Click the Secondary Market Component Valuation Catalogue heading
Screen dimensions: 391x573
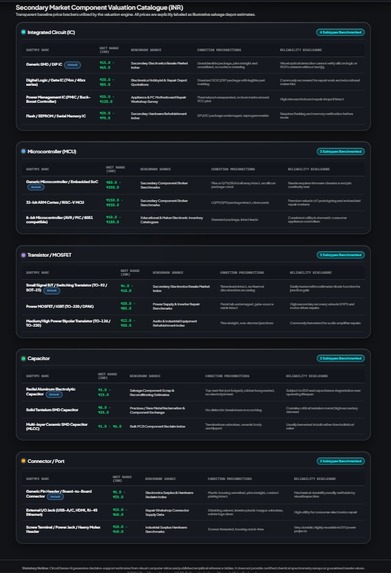pyautogui.click(x=99, y=7)
